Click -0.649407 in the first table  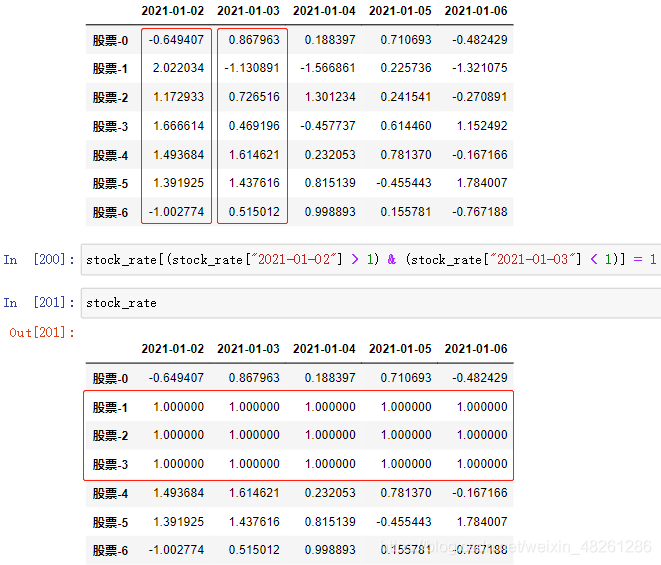[x=176, y=40]
